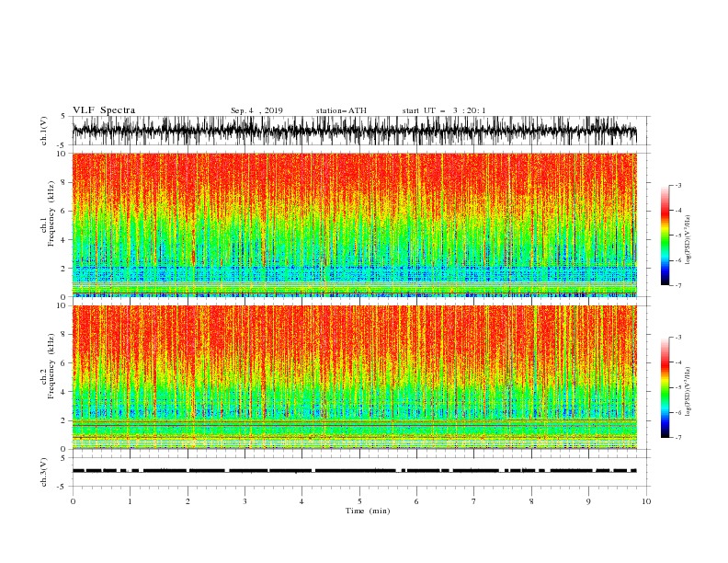Click the ch.1 "Frequency (kHz)" axis label
This screenshot has height=563, width=728.
click(51, 214)
